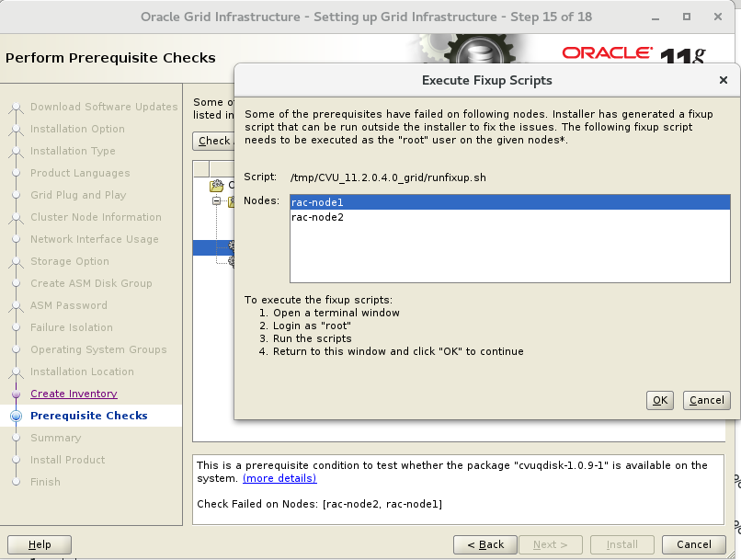Click Summary step
741x560 pixels.
tap(56, 438)
